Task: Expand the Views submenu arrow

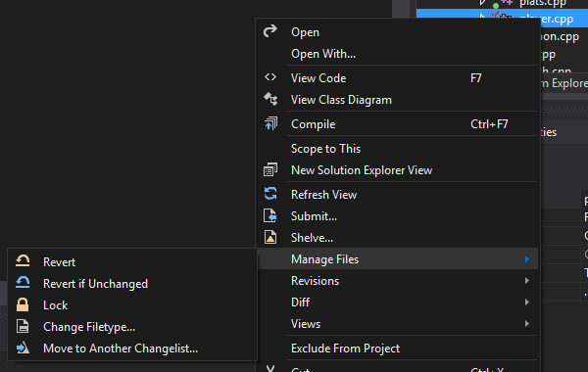Action: coord(527,324)
